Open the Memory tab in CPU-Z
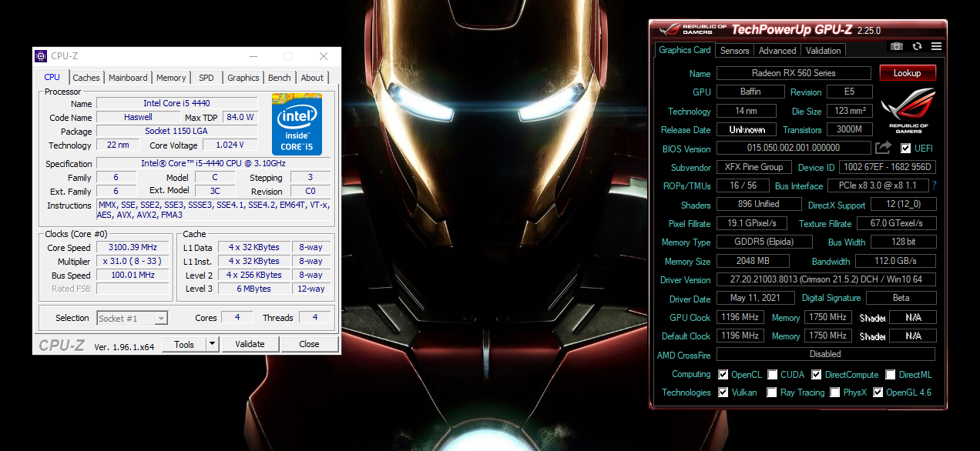980x451 pixels. pyautogui.click(x=171, y=78)
